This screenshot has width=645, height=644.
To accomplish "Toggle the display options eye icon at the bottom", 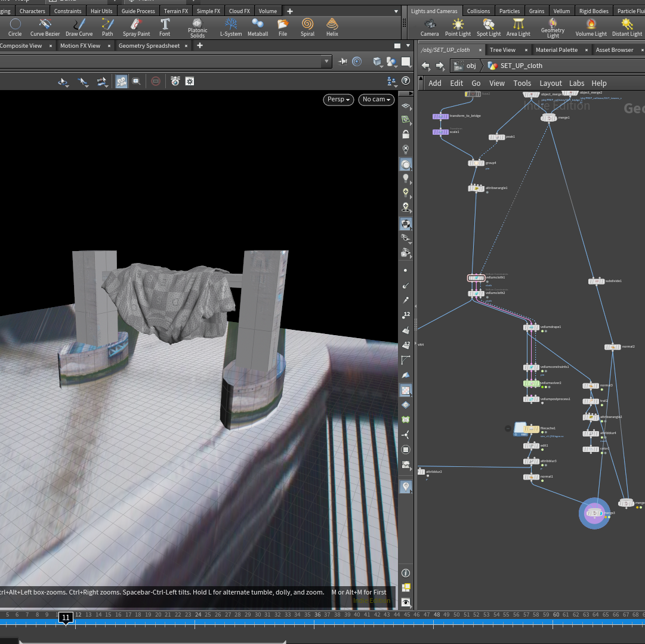I will coord(406,602).
